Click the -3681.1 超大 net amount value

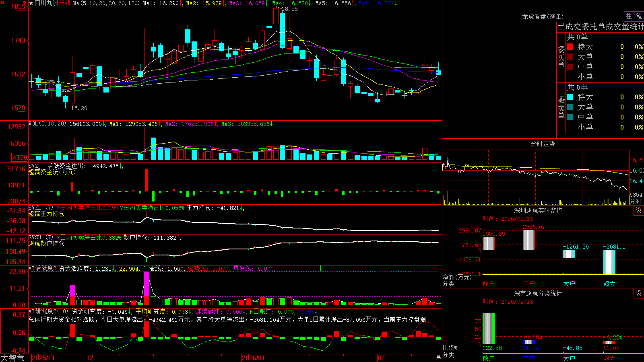(x=614, y=247)
